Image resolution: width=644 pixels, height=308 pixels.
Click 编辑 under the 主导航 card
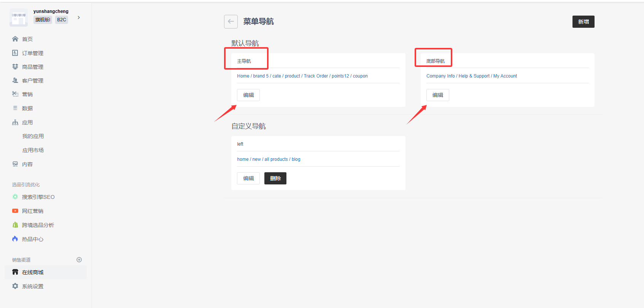(248, 95)
